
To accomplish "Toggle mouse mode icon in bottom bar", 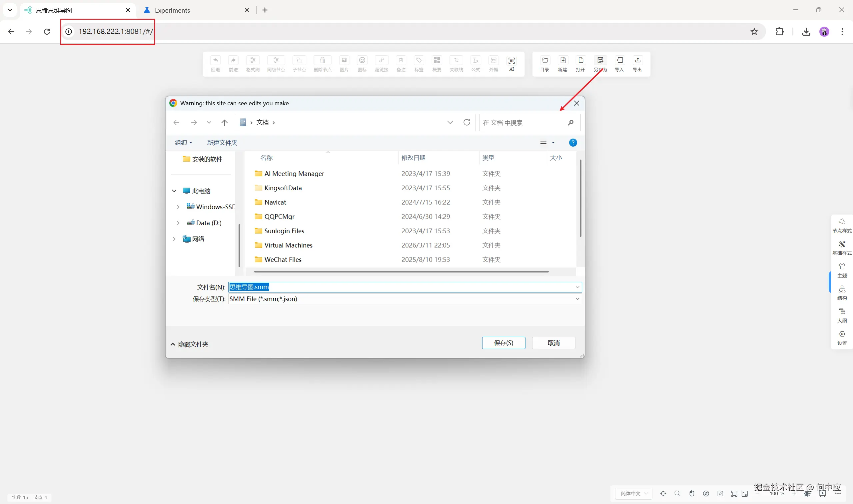I will tap(692, 493).
